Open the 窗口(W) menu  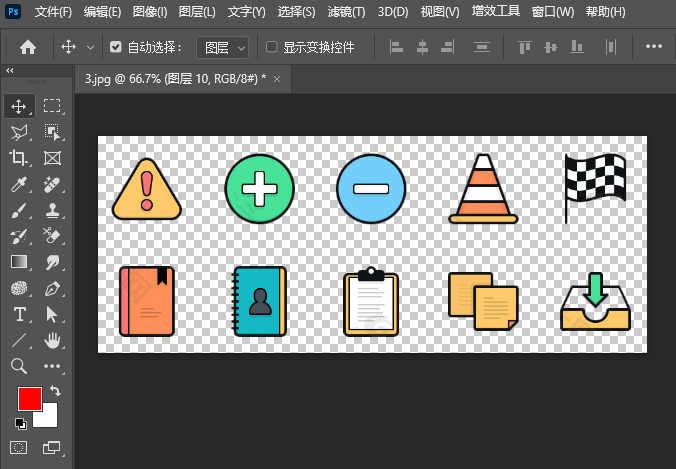[553, 12]
